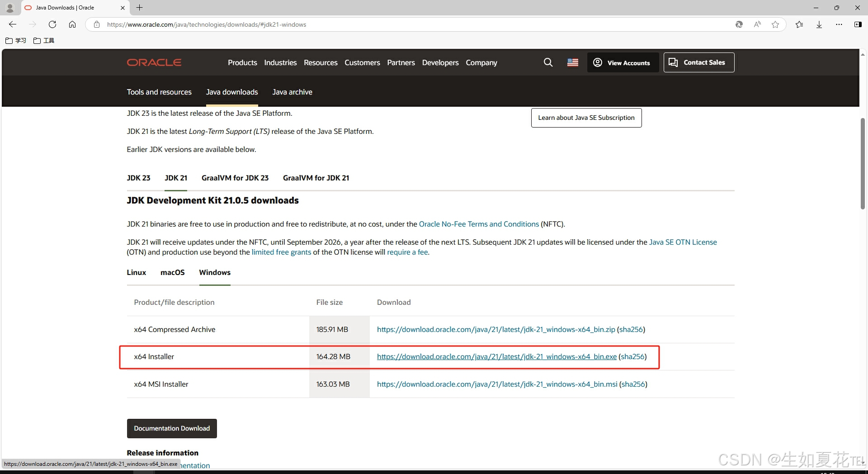The image size is (868, 474).
Task: Open a new browser tab
Action: (x=140, y=8)
